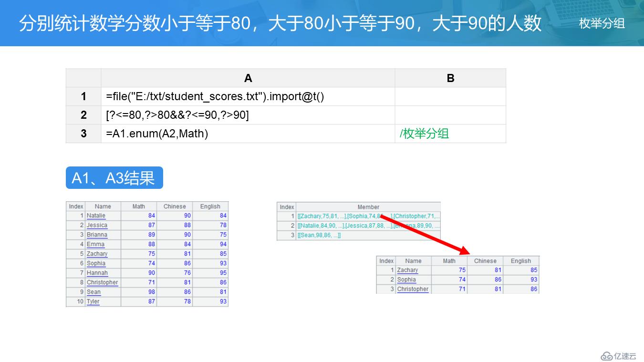Click column header A in the code grid
This screenshot has width=644, height=362.
coord(248,78)
